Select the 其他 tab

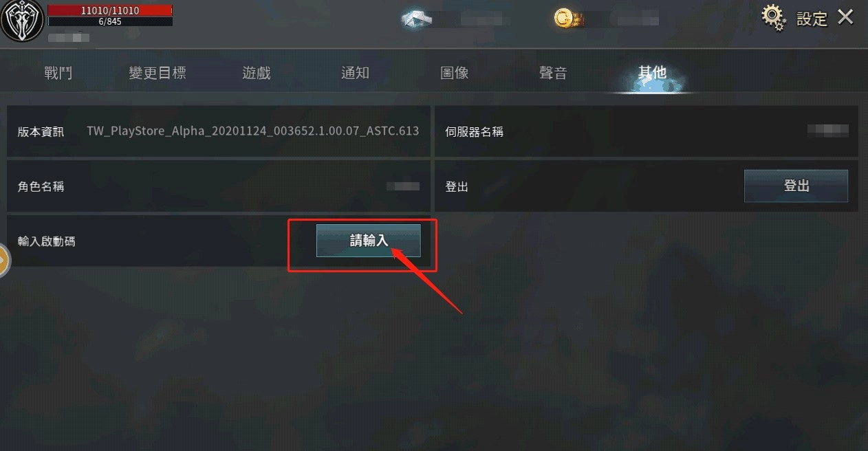[652, 73]
